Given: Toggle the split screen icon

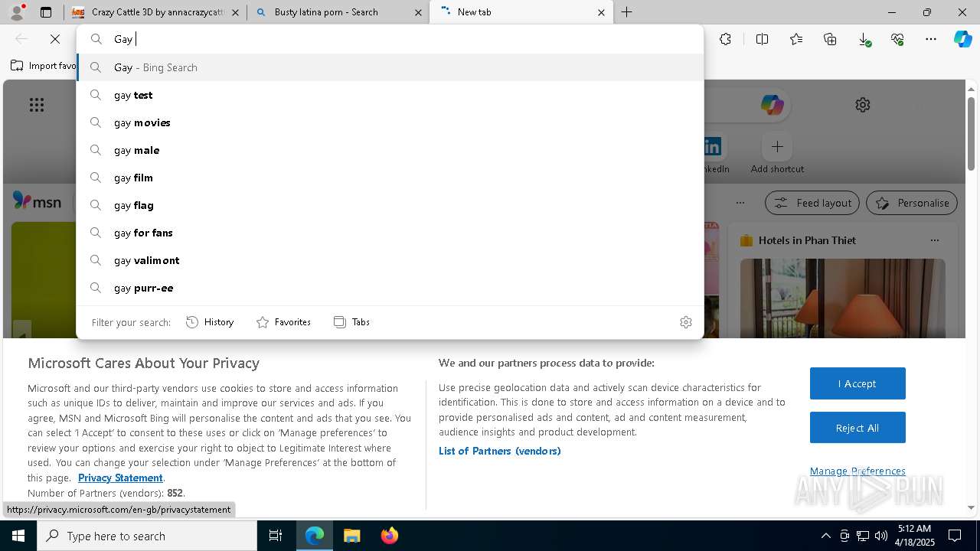Looking at the screenshot, I should click(763, 39).
